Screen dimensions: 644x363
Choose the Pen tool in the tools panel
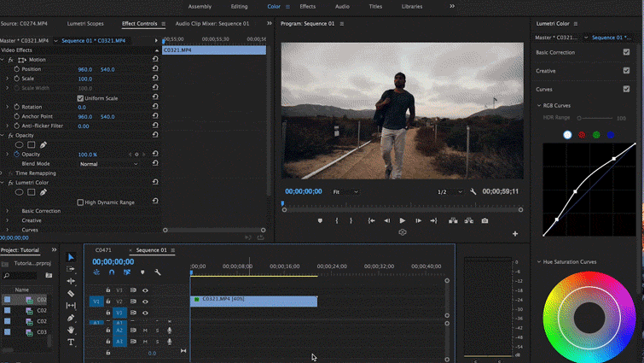[x=72, y=318]
